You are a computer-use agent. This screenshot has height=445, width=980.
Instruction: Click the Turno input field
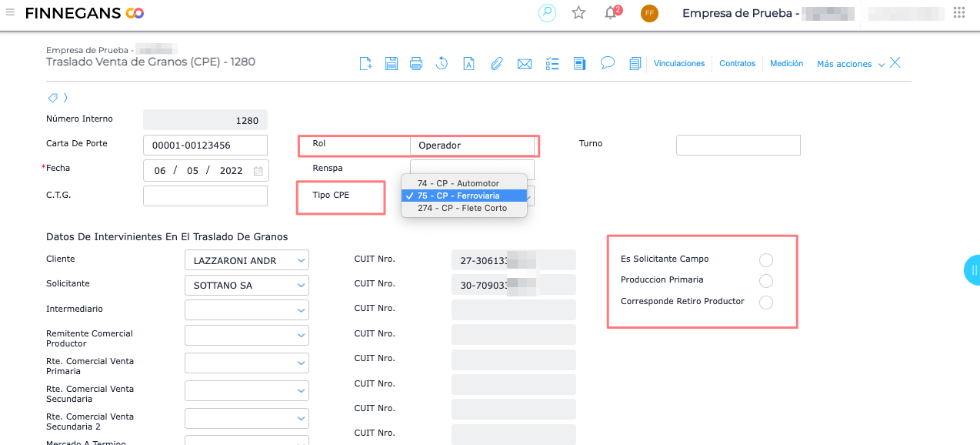click(738, 145)
